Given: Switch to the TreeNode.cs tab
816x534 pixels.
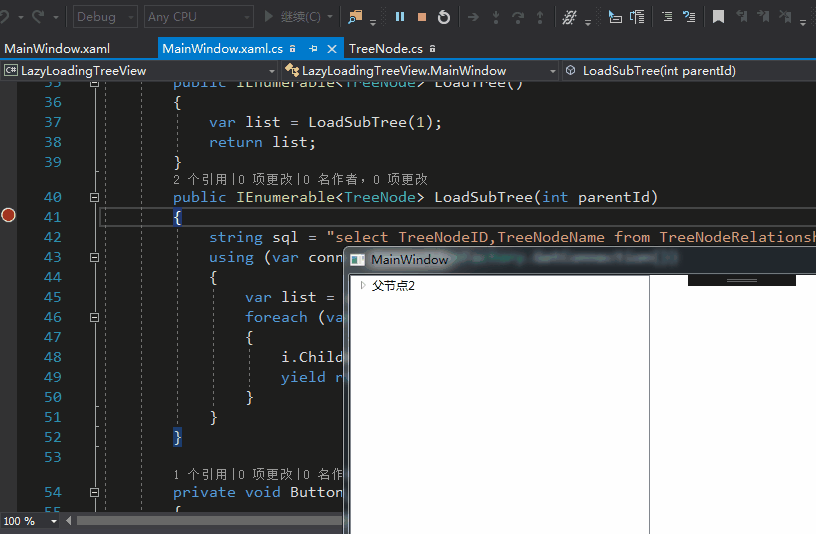Looking at the screenshot, I should pos(385,49).
